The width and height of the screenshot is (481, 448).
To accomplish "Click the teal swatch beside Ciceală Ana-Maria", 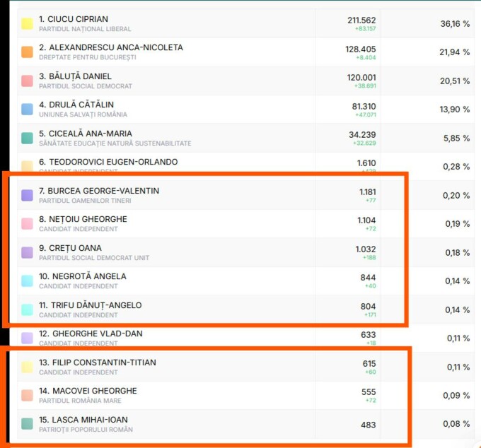I will pos(27,138).
